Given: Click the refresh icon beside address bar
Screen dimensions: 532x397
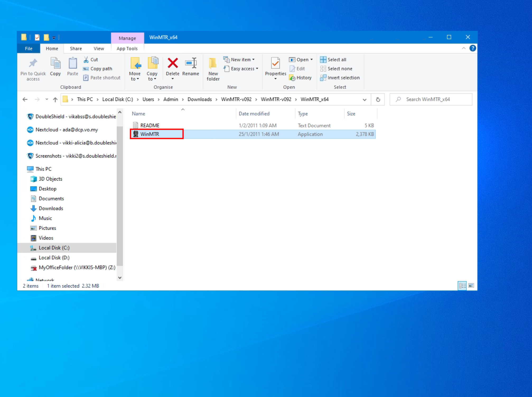Looking at the screenshot, I should click(x=378, y=99).
